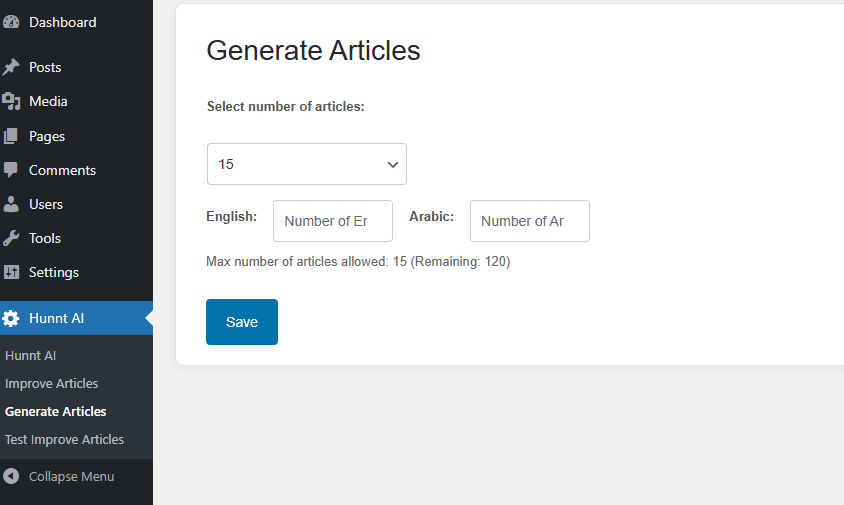Click the Hunnt AI gear icon
This screenshot has width=844, height=505.
point(12,319)
